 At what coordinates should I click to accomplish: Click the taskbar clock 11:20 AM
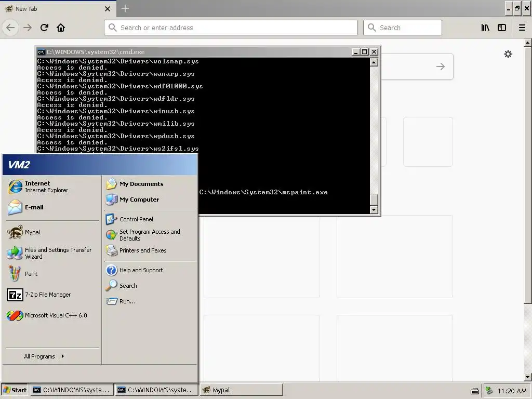tap(512, 391)
